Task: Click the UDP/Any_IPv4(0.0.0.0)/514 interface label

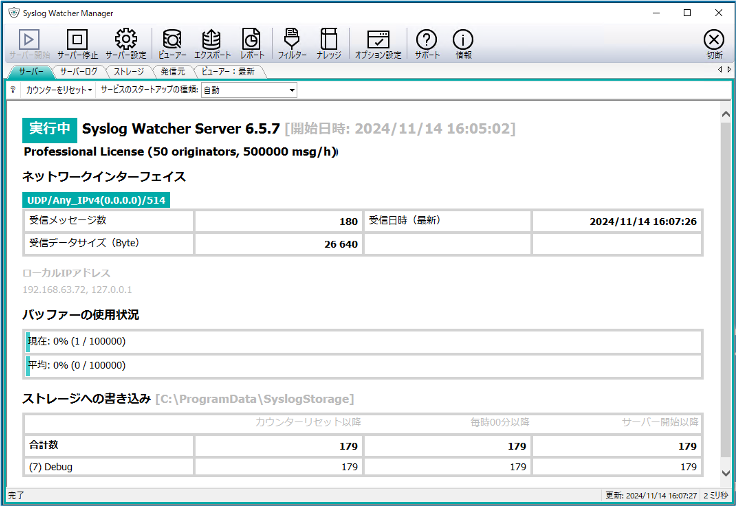Action: pyautogui.click(x=96, y=200)
